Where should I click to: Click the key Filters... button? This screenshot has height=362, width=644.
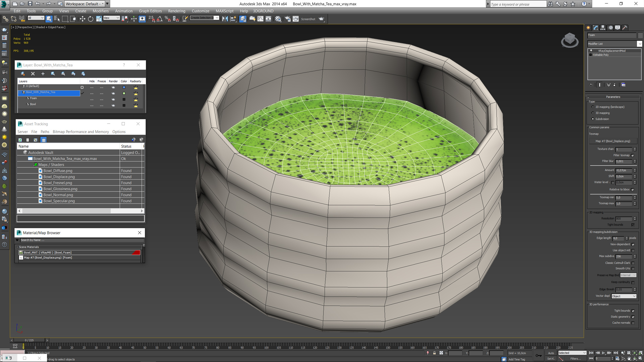[576, 359]
